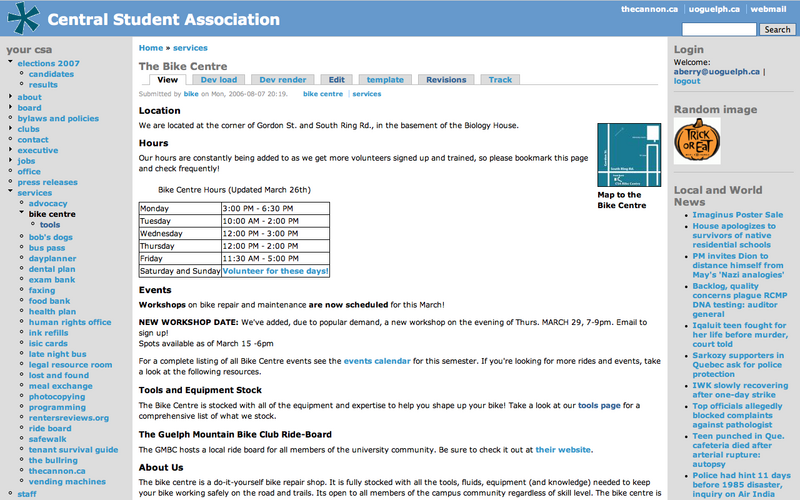The width and height of the screenshot is (800, 500).
Task: Open the Track tab
Action: [500, 80]
